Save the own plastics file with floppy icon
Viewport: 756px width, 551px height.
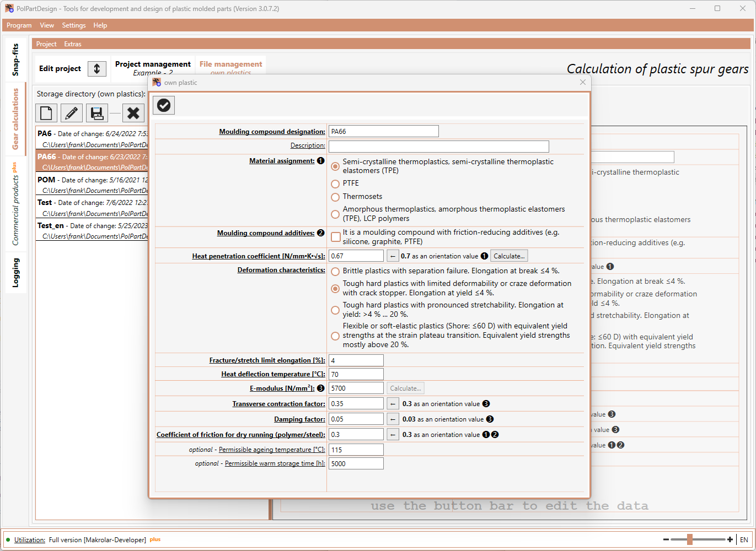coord(97,114)
